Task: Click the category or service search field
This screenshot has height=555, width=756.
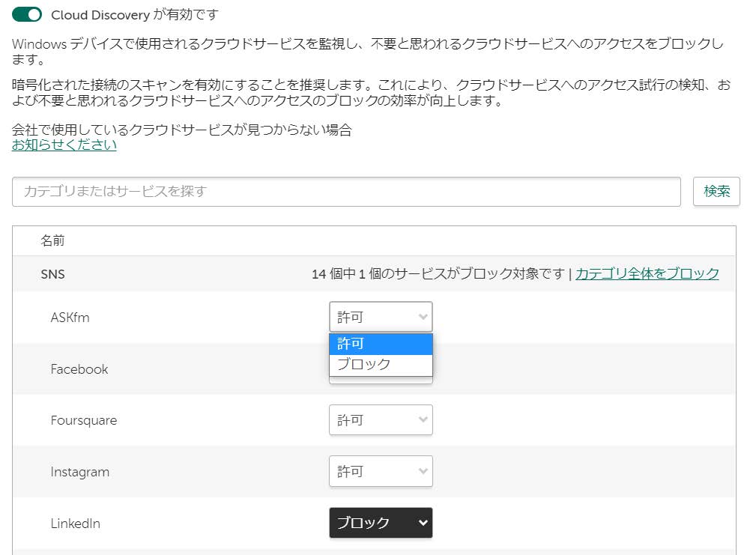Action: 346,191
